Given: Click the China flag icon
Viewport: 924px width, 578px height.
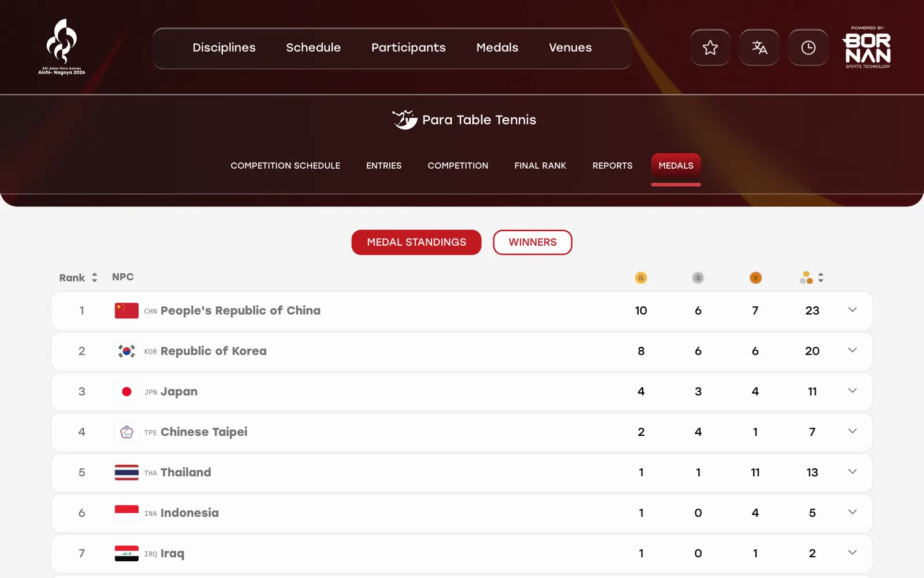Looking at the screenshot, I should point(126,310).
